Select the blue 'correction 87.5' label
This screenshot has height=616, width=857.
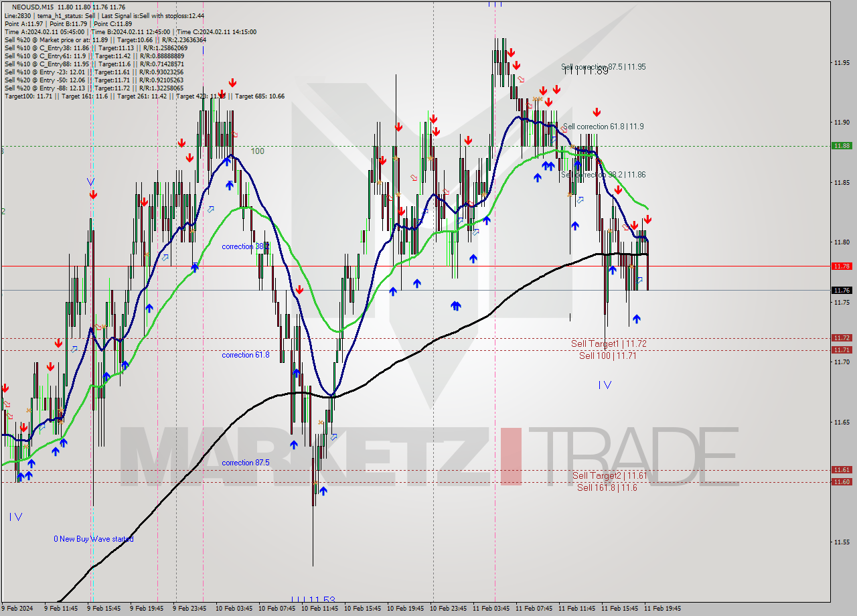tap(246, 463)
